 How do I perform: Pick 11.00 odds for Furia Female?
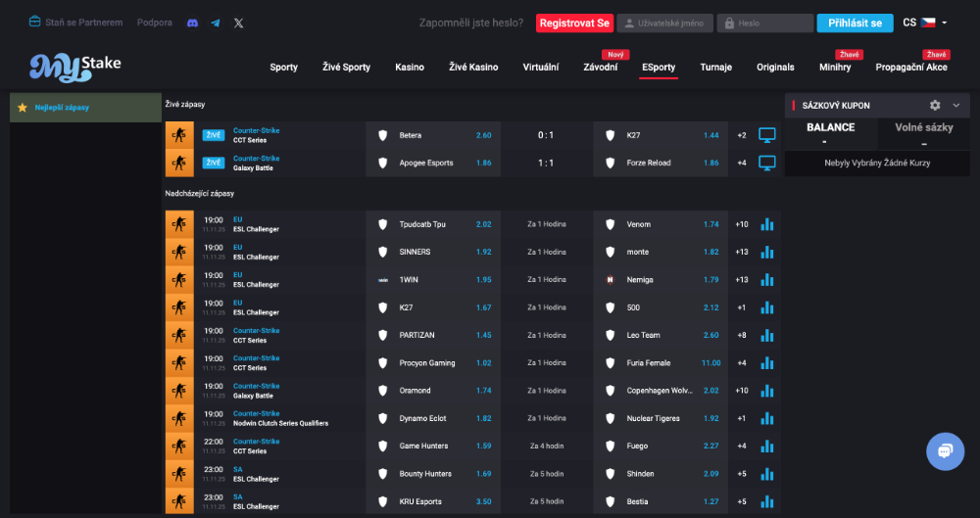710,363
